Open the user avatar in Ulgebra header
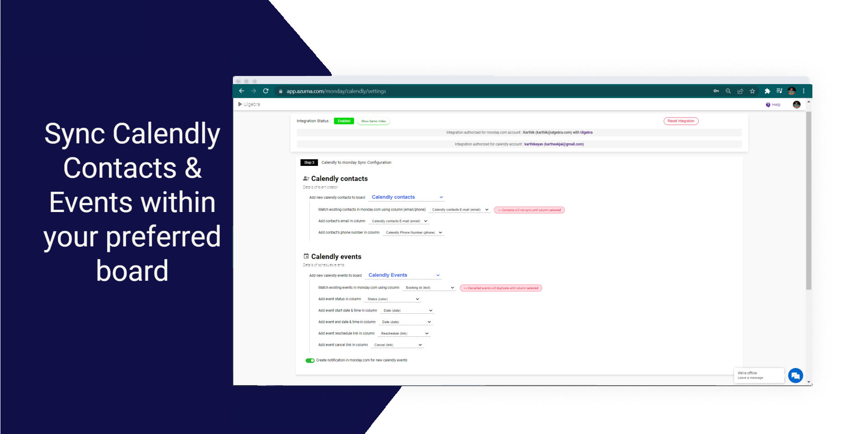This screenshot has height=434, width=868. (x=797, y=104)
